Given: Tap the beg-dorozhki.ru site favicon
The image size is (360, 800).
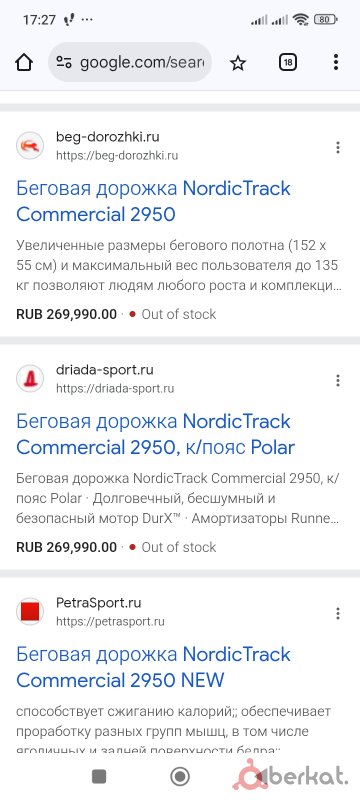Looking at the screenshot, I should pos(30,146).
